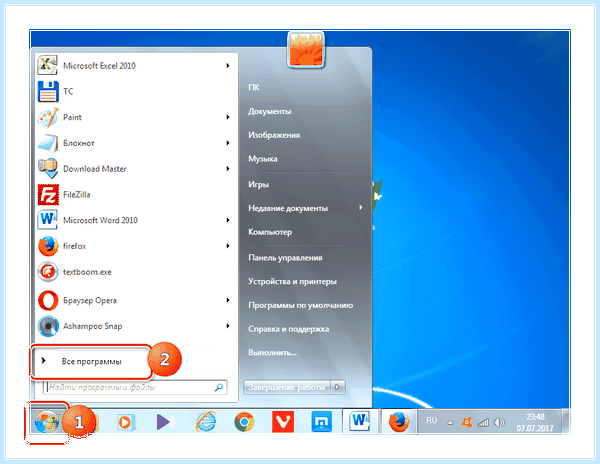The width and height of the screenshot is (600, 464).
Task: Expand Microsoft Word 2010 jump list arrow
Action: point(228,220)
